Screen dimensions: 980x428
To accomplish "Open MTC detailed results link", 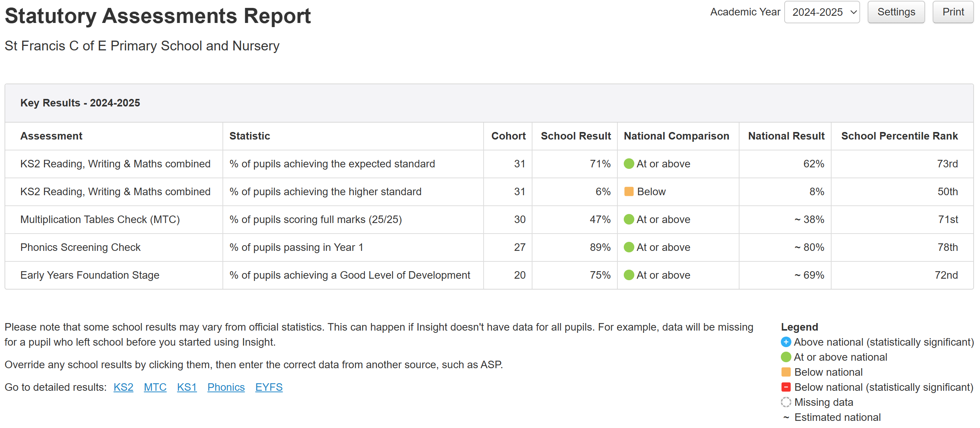I will (155, 387).
